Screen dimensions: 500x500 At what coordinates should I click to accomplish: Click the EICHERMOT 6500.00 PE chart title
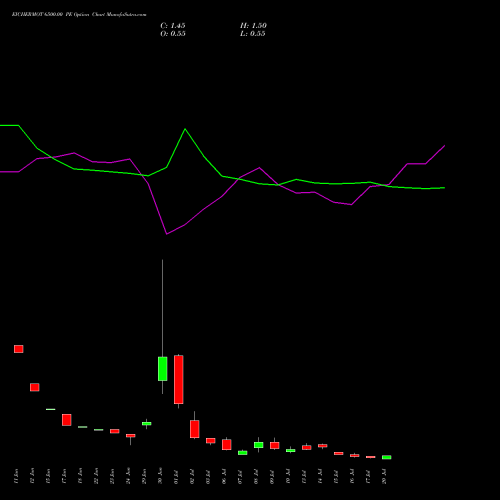[x=79, y=15]
